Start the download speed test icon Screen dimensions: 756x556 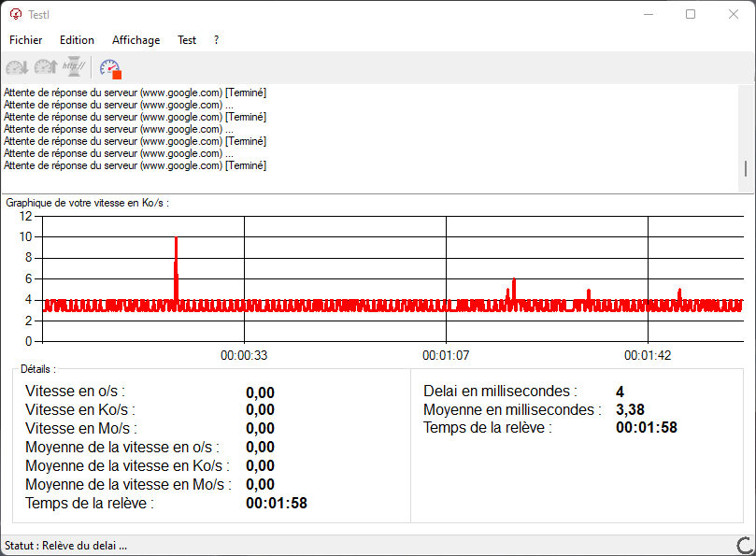pyautogui.click(x=17, y=67)
